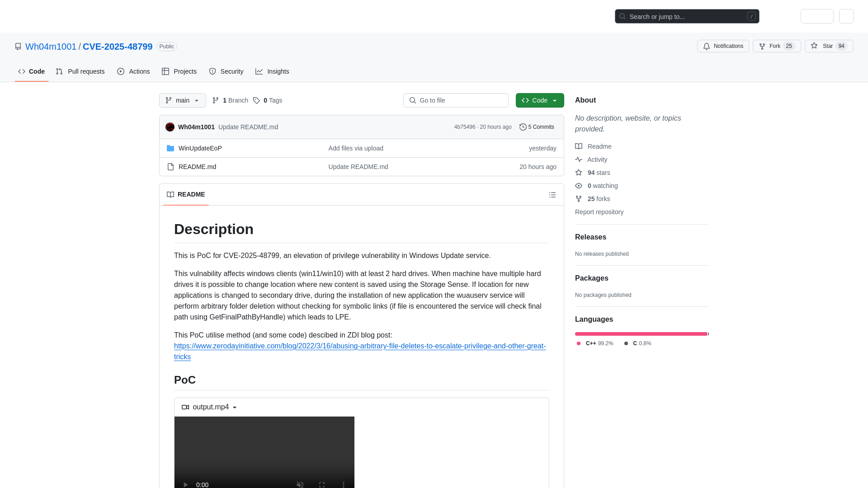Click the video camera icon beside output.mp4

pyautogui.click(x=185, y=407)
